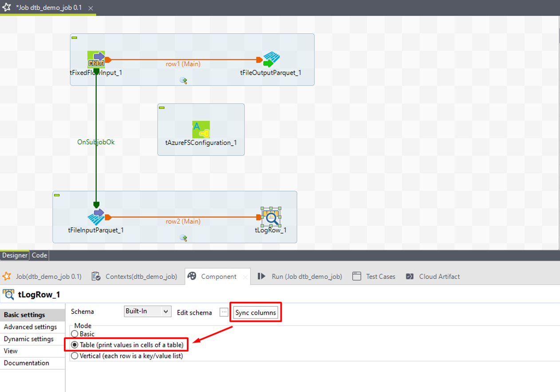This screenshot has height=392, width=560.
Task: Click the Sync columns button
Action: pos(256,313)
